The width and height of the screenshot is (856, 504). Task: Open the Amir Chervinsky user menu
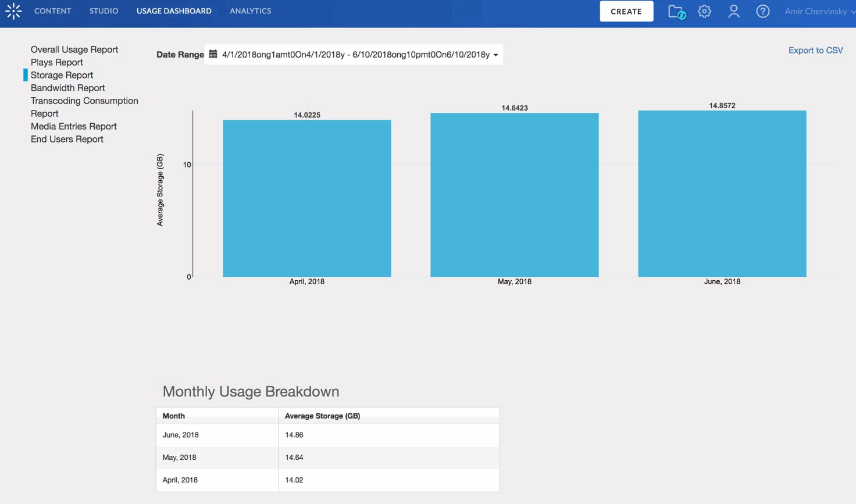tap(819, 11)
